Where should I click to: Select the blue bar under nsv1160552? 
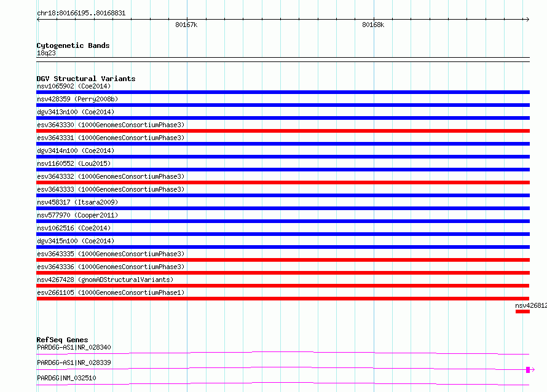pos(283,170)
